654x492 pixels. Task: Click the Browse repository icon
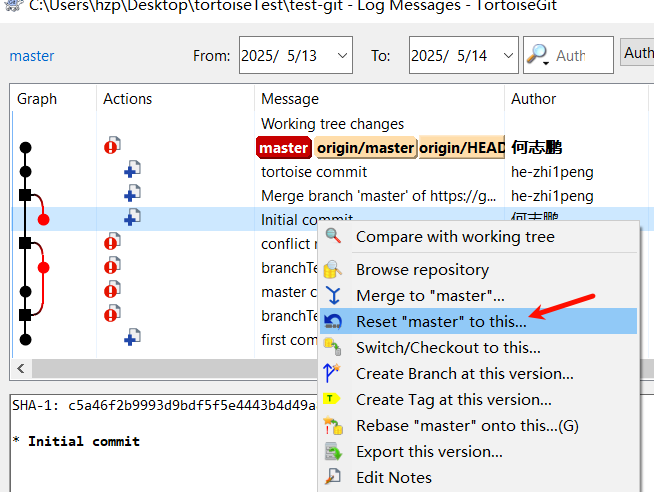333,269
